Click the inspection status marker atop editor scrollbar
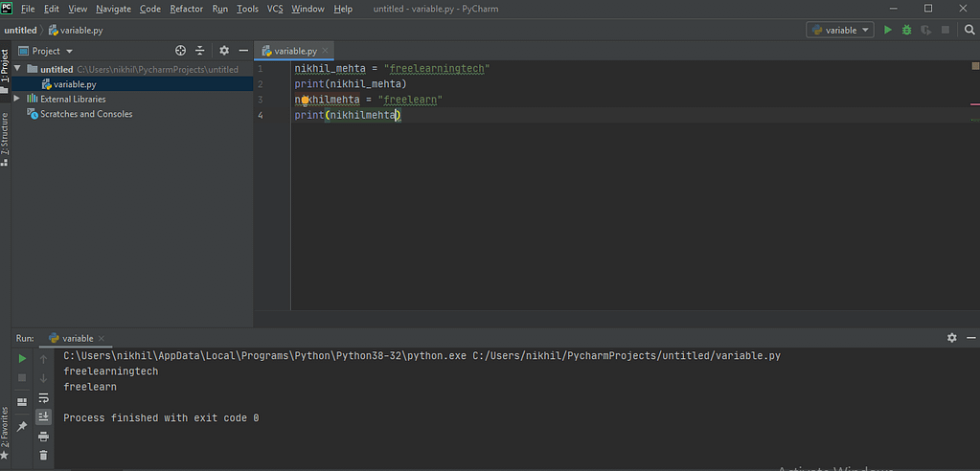Image resolution: width=980 pixels, height=471 pixels. [975, 66]
